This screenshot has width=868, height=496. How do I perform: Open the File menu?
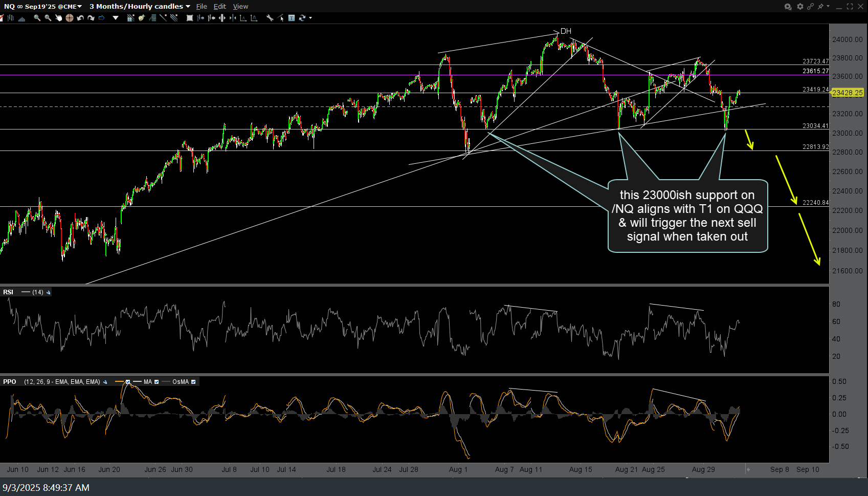202,6
